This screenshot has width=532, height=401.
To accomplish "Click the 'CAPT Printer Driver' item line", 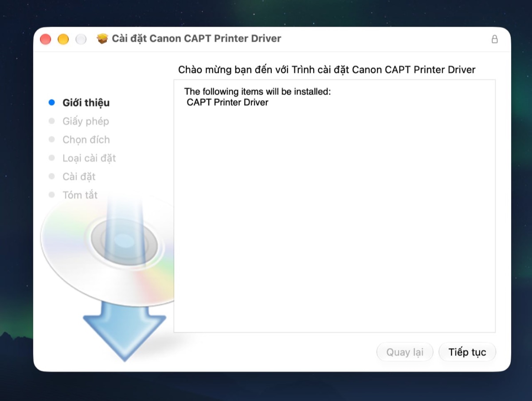I will click(x=227, y=102).
